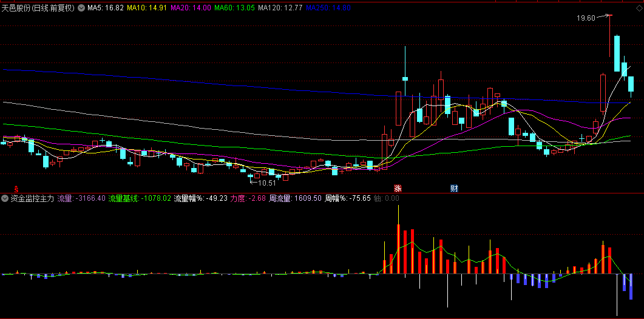Click the red S marker below the chart

16,189
